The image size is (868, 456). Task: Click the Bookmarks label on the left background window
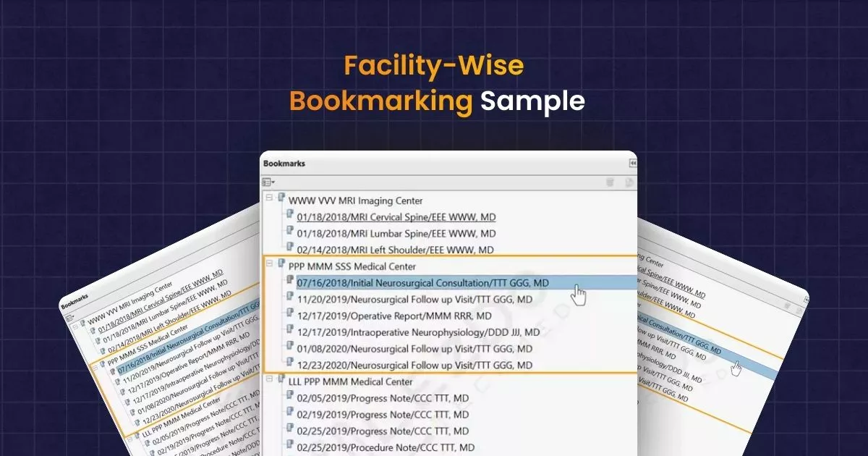point(75,298)
